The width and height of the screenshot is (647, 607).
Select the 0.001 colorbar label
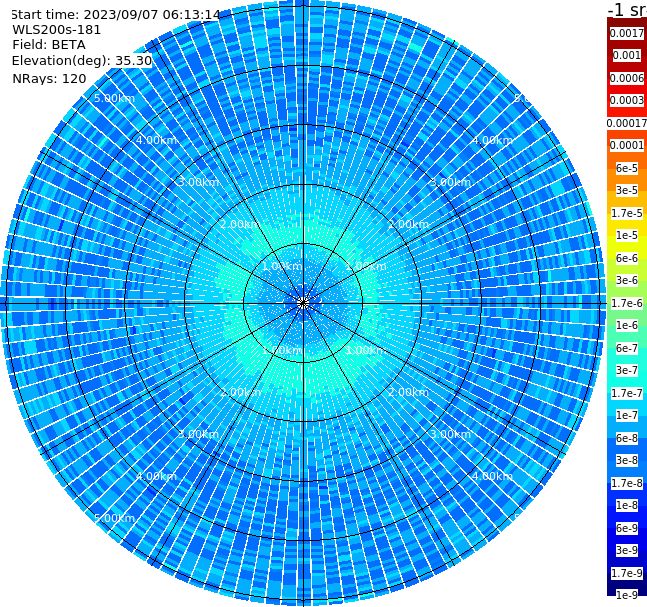pos(627,55)
